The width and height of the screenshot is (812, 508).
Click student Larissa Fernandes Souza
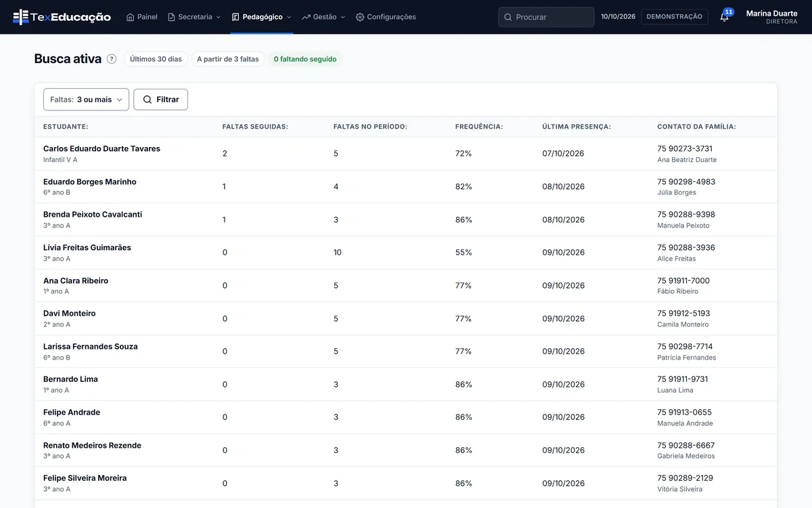tap(91, 347)
